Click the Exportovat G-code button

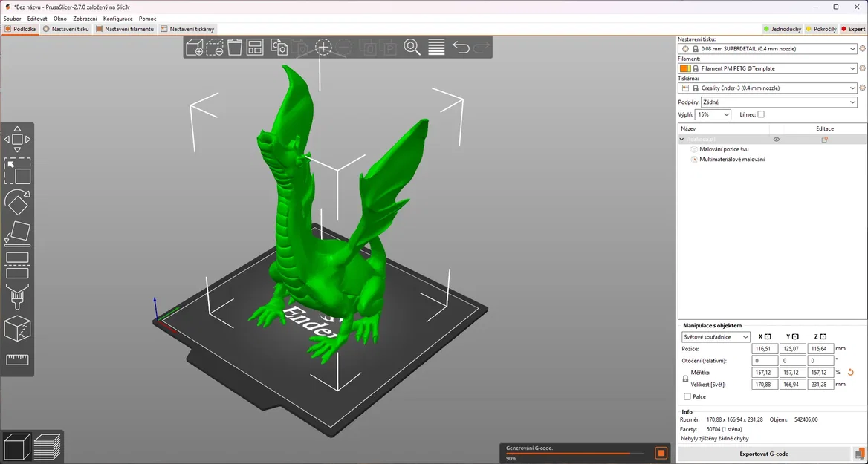point(763,454)
